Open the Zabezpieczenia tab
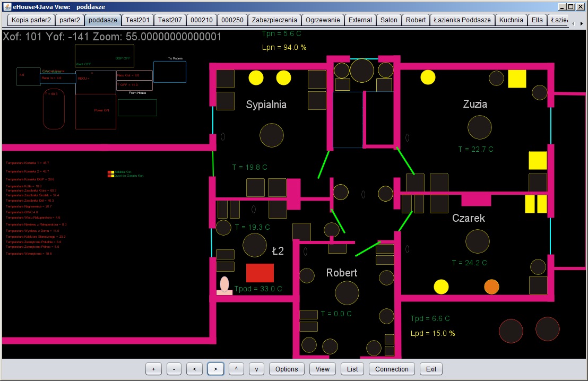The width and height of the screenshot is (588, 381). pyautogui.click(x=274, y=20)
